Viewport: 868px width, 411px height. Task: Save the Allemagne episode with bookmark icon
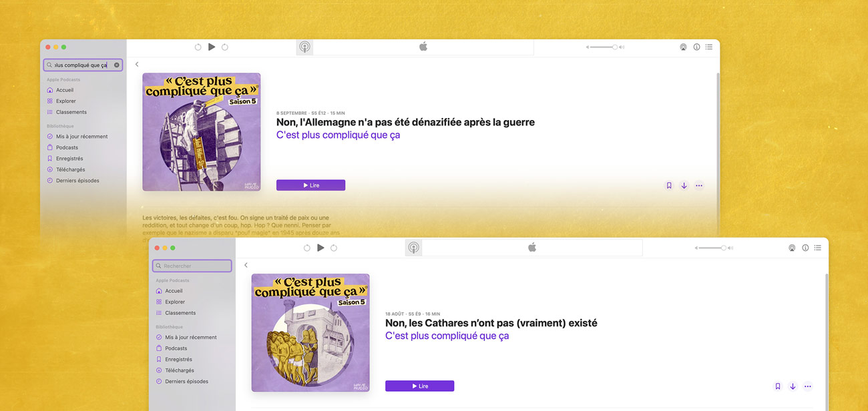coord(669,185)
